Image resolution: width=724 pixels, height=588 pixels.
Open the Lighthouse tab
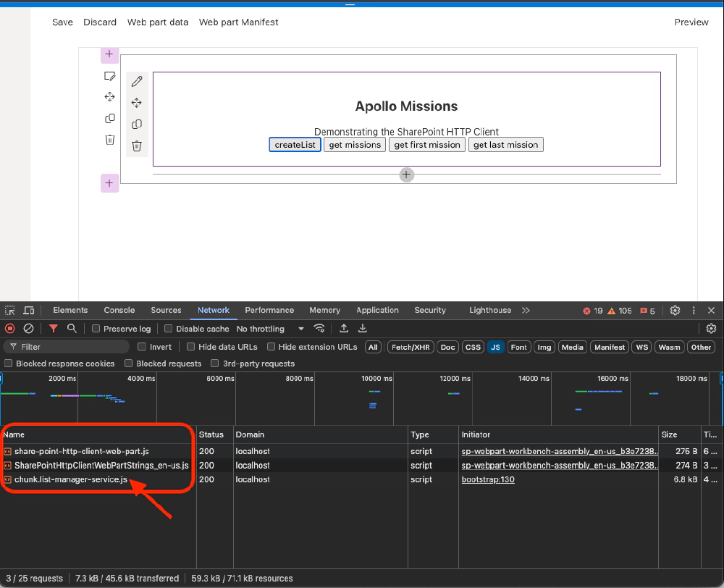point(490,311)
